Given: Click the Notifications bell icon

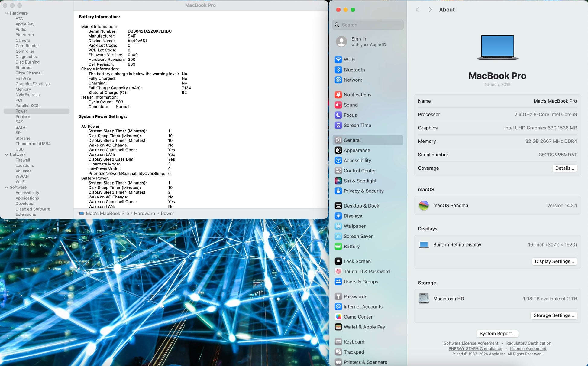Looking at the screenshot, I should click(x=338, y=95).
